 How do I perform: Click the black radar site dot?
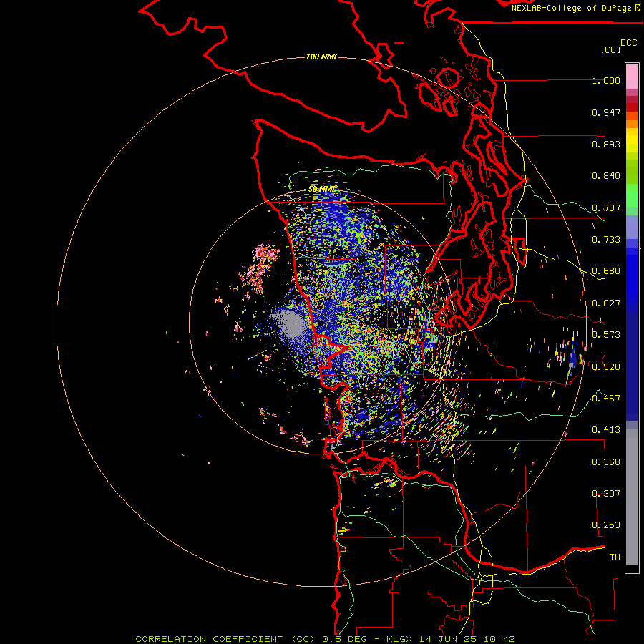(x=321, y=323)
